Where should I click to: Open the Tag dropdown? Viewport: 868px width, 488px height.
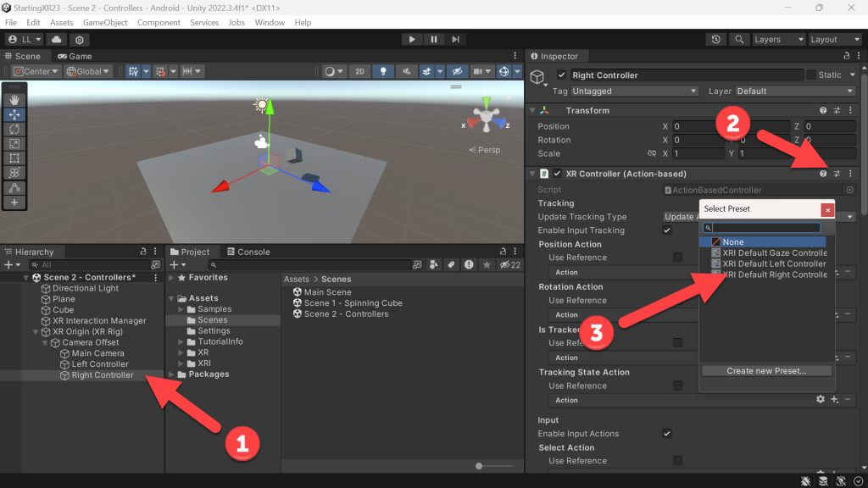pos(634,91)
